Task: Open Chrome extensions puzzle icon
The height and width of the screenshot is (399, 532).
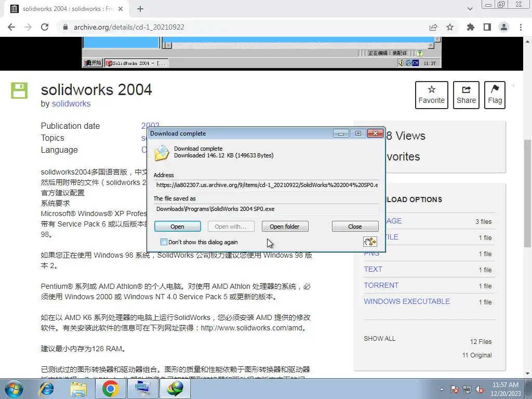Action: coord(471,27)
